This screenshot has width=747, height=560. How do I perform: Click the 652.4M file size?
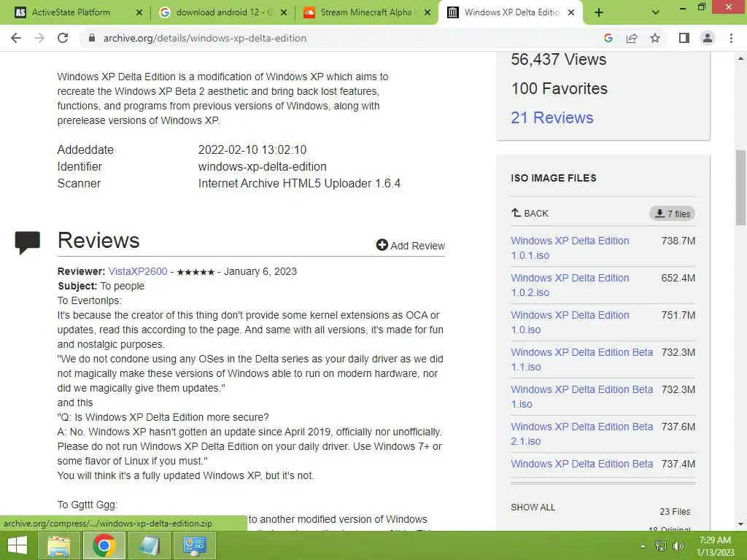pos(678,278)
